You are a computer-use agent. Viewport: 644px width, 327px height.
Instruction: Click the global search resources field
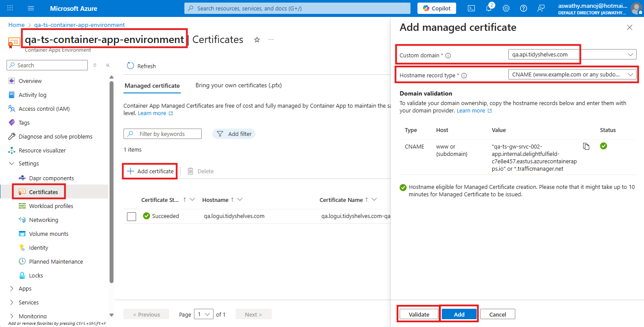pyautogui.click(x=297, y=8)
